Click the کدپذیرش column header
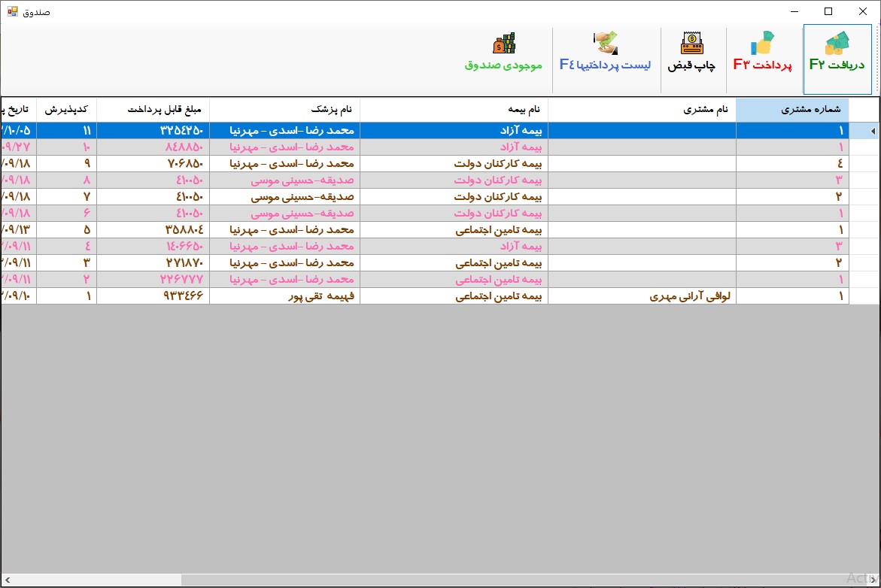881x588 pixels. coord(66,110)
